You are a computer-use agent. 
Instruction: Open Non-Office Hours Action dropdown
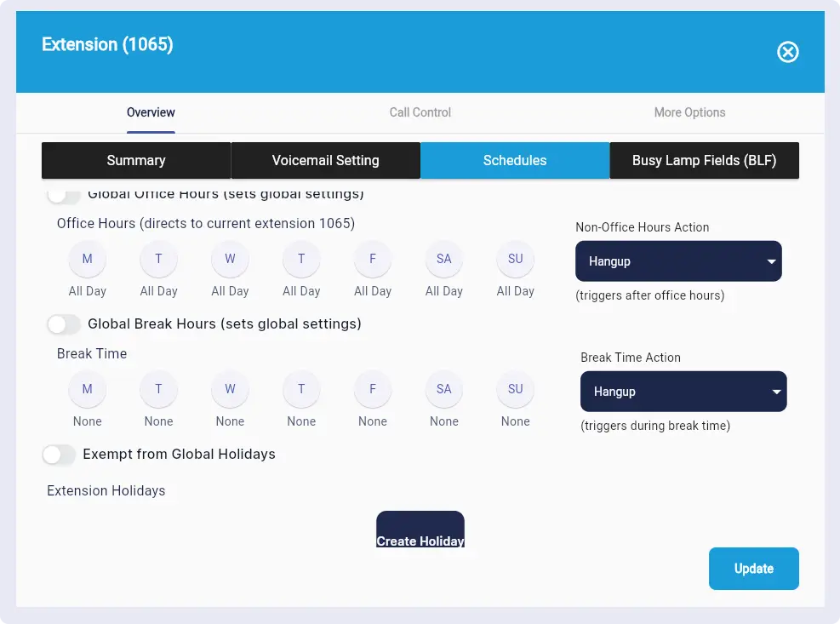(678, 261)
